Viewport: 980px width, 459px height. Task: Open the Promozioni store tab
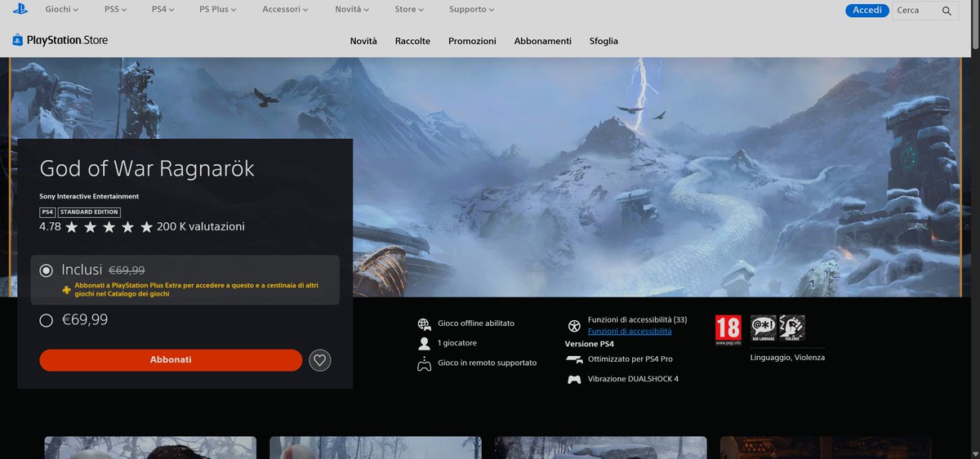tap(472, 41)
